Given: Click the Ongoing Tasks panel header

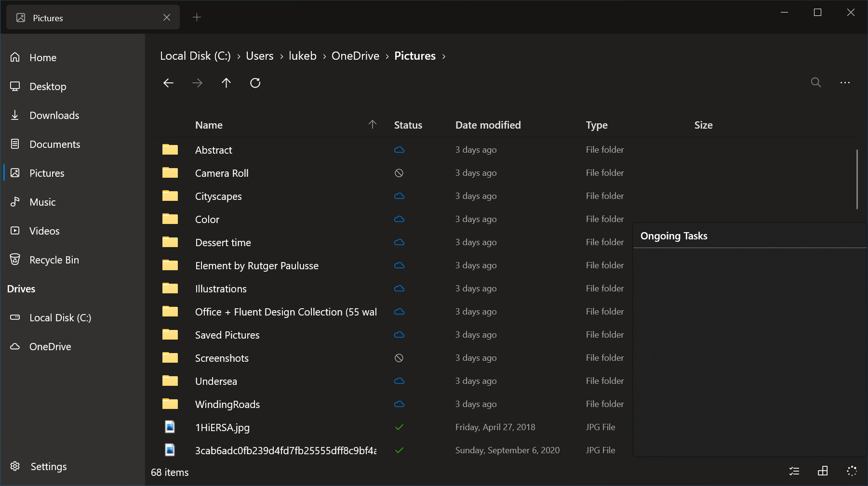Looking at the screenshot, I should pyautogui.click(x=749, y=236).
